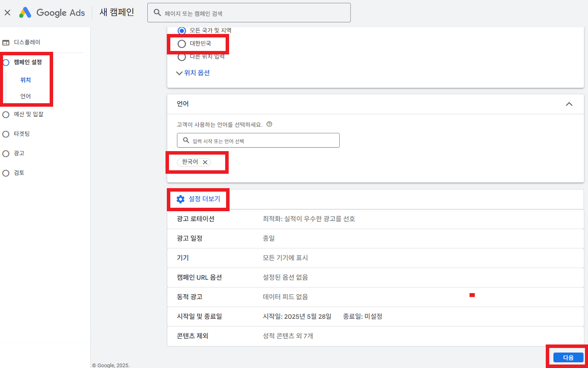Click the Google Ads logo

(52, 13)
